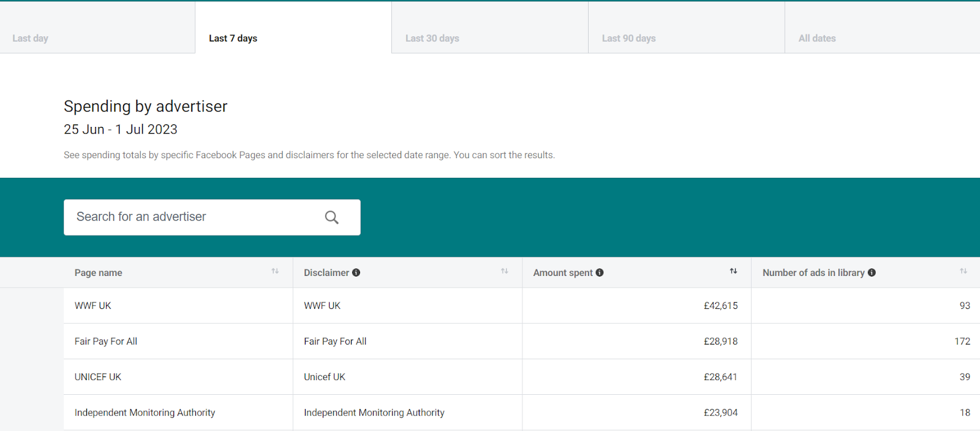Open WWF UK page name entry
980x431 pixels.
point(93,305)
